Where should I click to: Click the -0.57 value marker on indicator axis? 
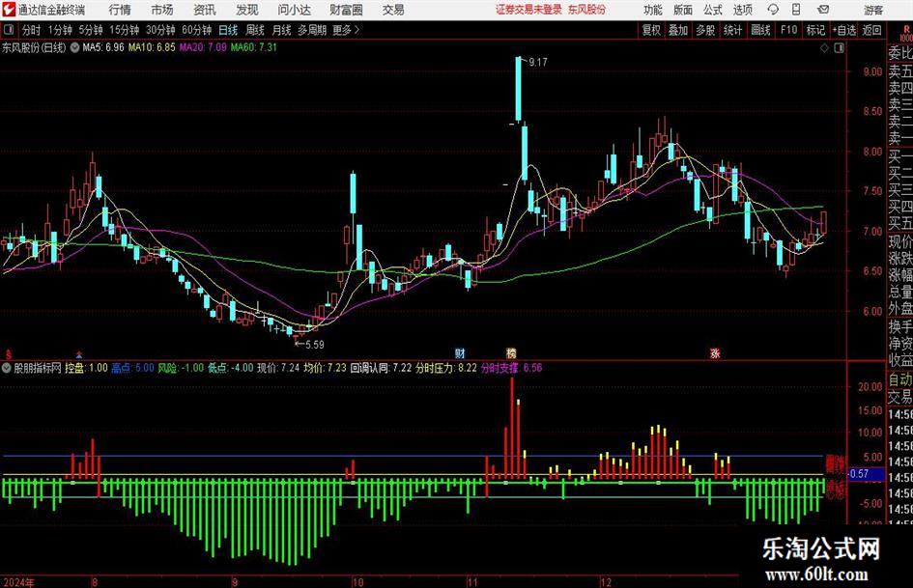pyautogui.click(x=858, y=474)
